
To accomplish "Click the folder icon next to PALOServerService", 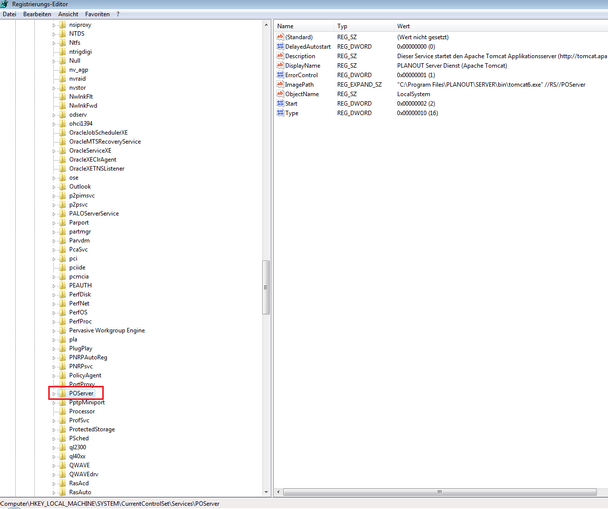I will point(62,214).
